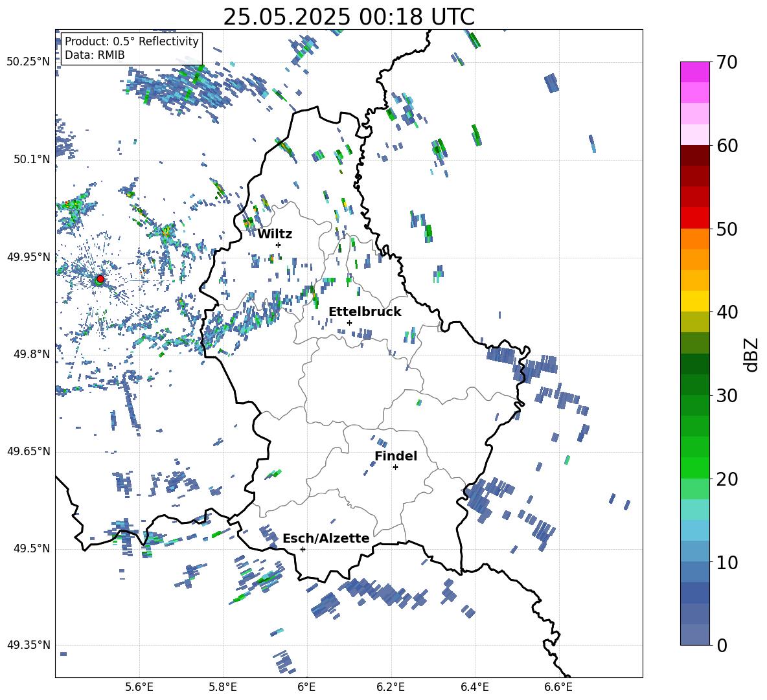
Task: Click the 6.4°E longitude label
Action: [474, 688]
